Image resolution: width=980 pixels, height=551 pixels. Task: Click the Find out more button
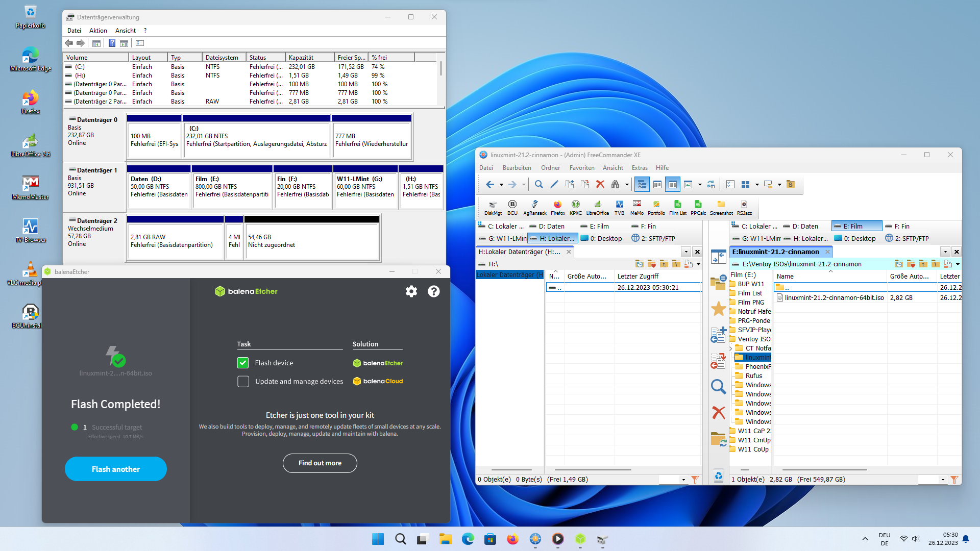(320, 463)
